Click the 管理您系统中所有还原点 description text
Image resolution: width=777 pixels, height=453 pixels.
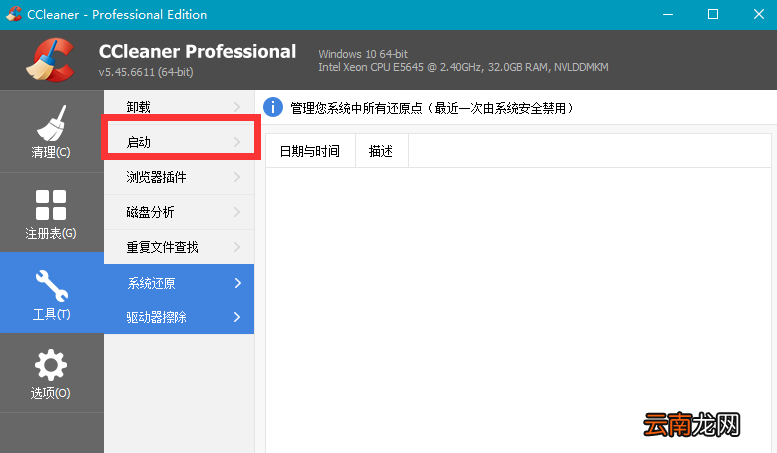432,108
